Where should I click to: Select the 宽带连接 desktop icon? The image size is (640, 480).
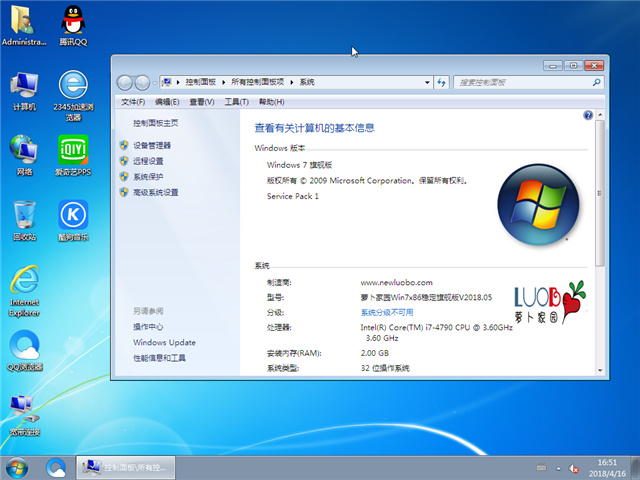tap(24, 416)
